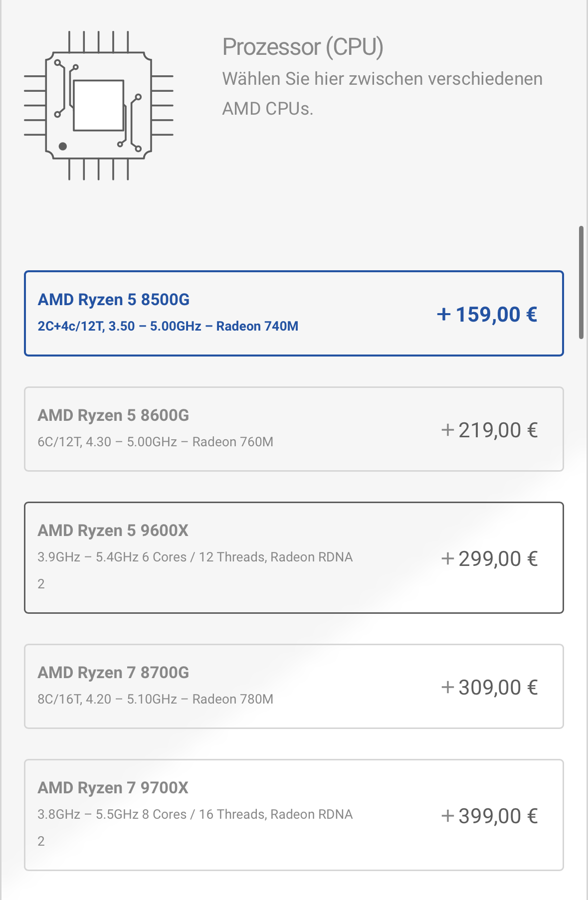The image size is (588, 900).
Task: Click the 159,00 € price label
Action: click(x=496, y=315)
